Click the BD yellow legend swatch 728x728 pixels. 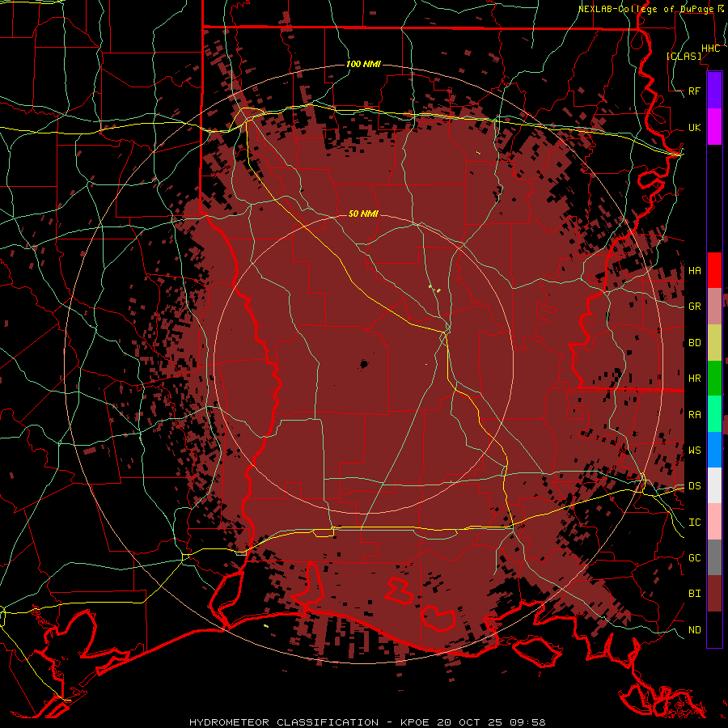714,343
